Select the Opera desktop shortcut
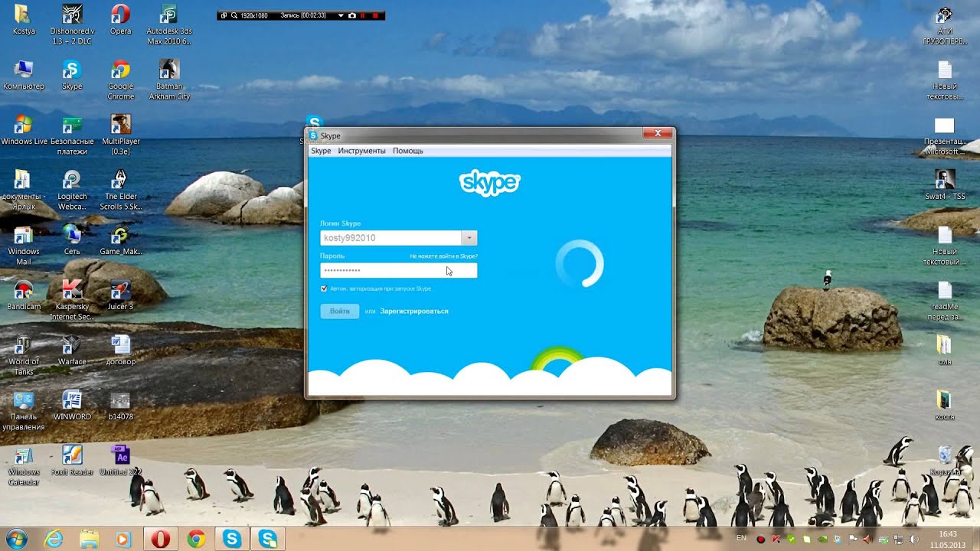Viewport: 980px width, 551px height. click(120, 20)
